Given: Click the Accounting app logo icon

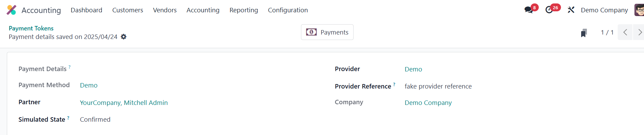Looking at the screenshot, I should coord(11,10).
